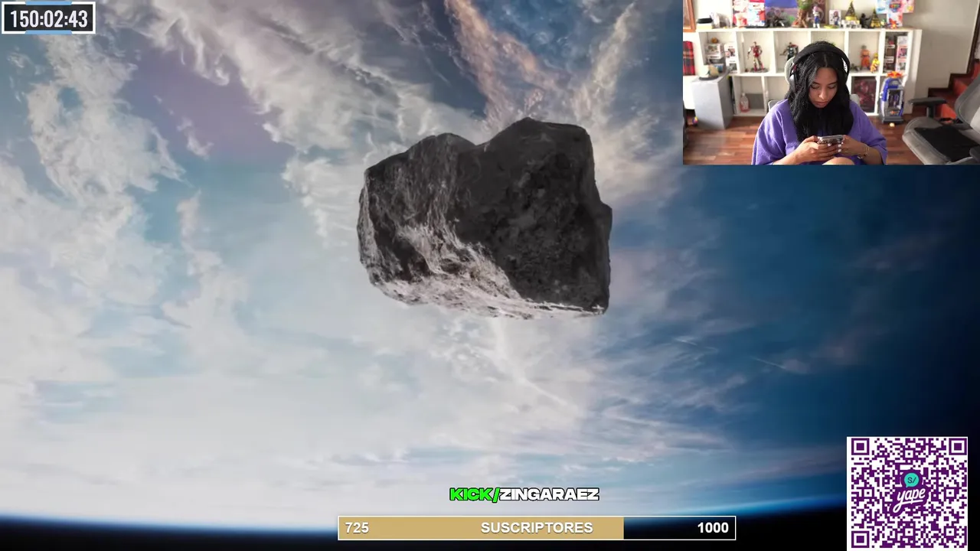Click the 725 subscriber count

pyautogui.click(x=357, y=528)
